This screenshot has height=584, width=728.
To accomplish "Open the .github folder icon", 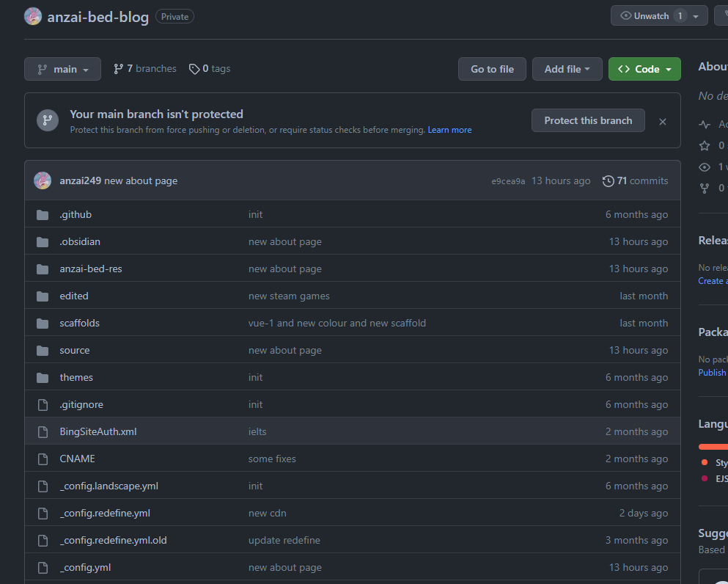I will [43, 215].
